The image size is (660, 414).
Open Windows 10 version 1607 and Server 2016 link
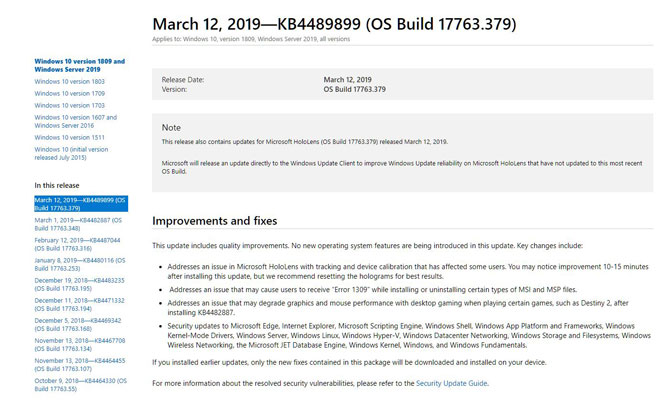point(76,121)
